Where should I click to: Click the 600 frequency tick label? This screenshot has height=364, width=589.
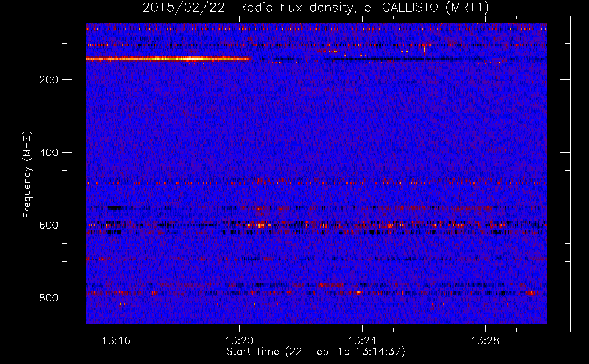pyautogui.click(x=49, y=225)
